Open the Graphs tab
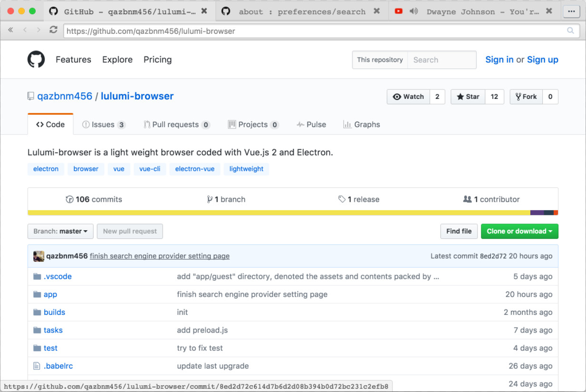Viewport: 586px width, 392px height. click(361, 125)
